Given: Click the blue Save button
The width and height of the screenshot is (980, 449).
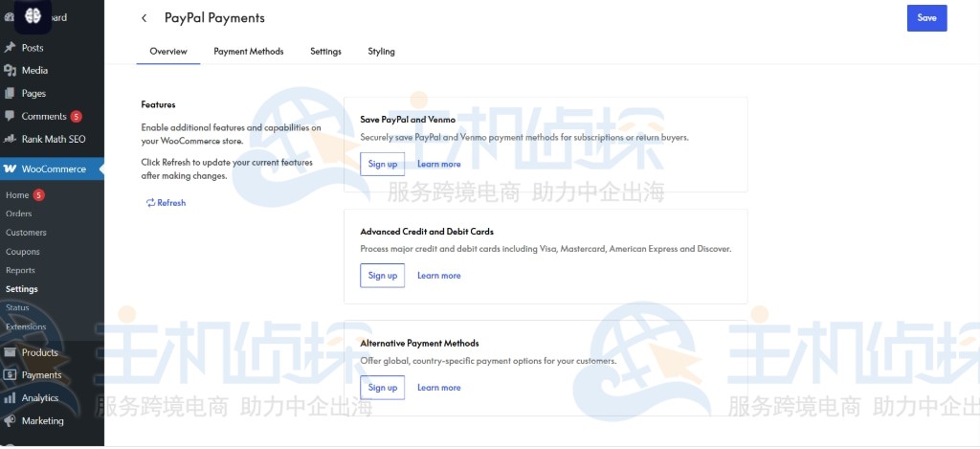Looking at the screenshot, I should [926, 18].
